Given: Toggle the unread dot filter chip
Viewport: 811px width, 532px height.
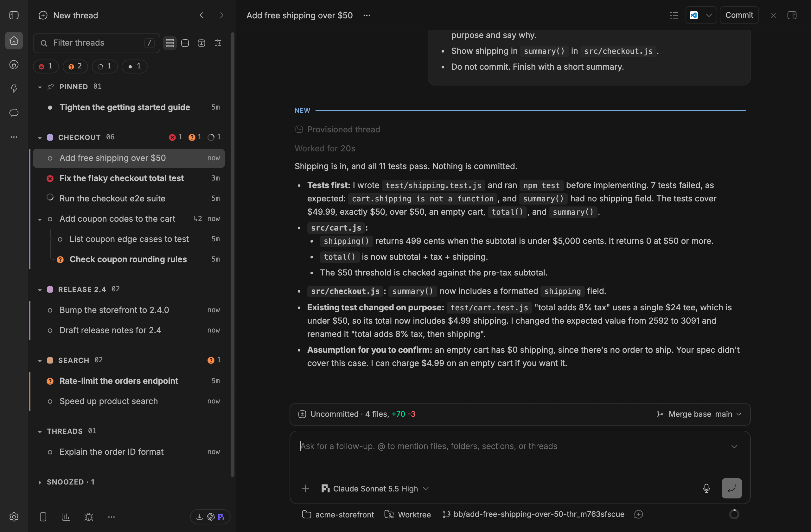Looking at the screenshot, I should click(x=134, y=66).
